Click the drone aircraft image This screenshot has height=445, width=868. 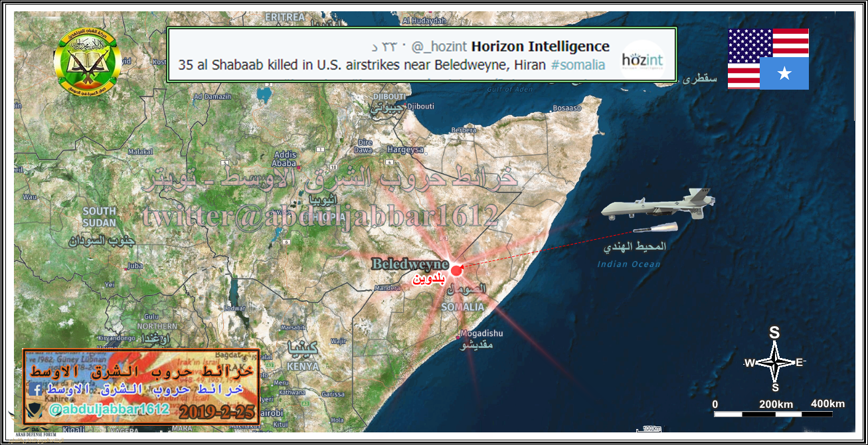click(x=658, y=204)
